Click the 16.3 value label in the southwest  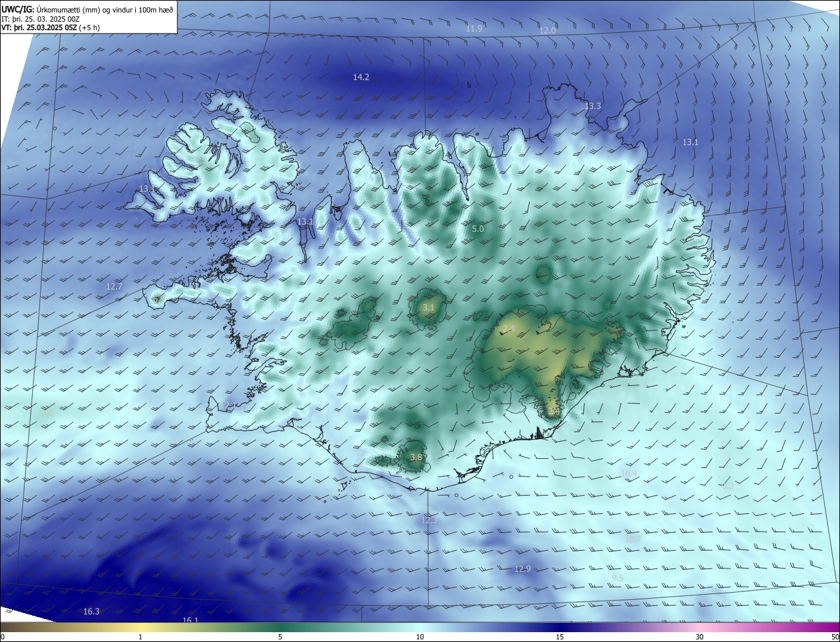[x=91, y=611]
